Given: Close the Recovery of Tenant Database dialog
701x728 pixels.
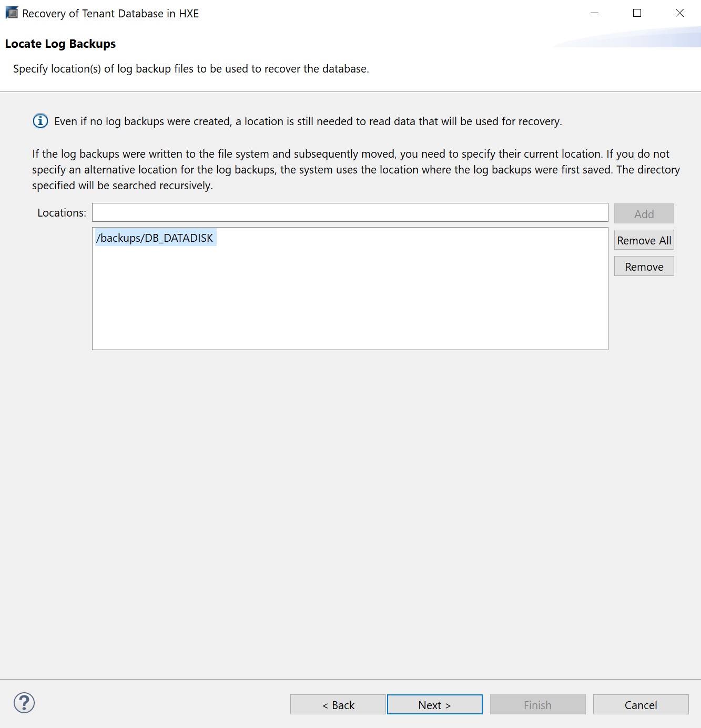Looking at the screenshot, I should 679,13.
